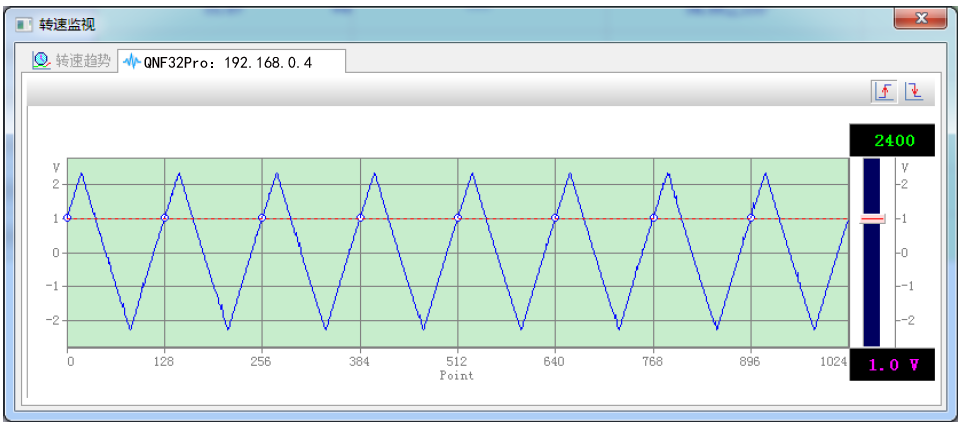
Task: Select the rising edge trigger icon
Action: (x=884, y=91)
